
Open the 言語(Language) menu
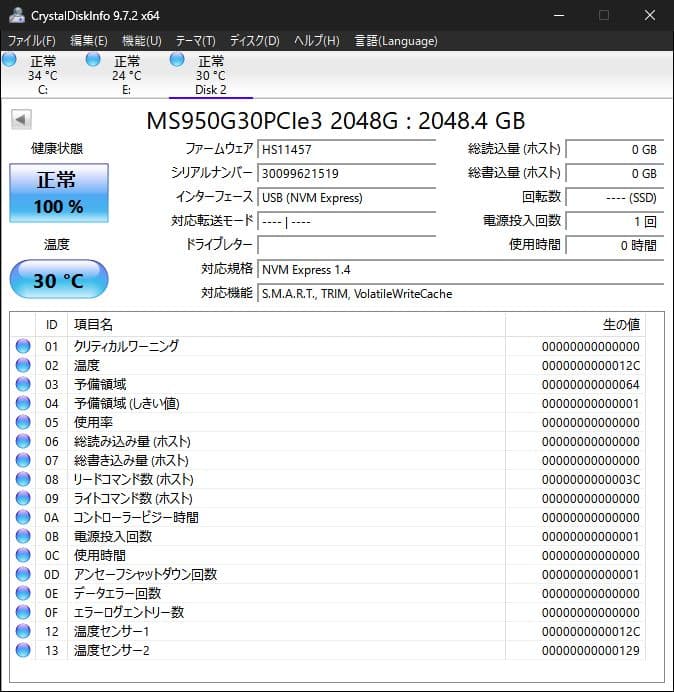pos(396,41)
